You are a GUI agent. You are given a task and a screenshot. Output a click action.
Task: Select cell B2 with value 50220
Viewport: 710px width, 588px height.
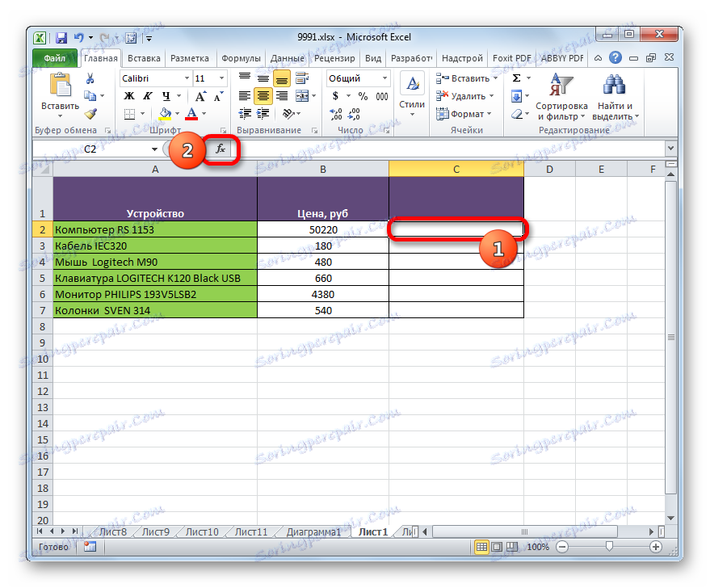323,229
